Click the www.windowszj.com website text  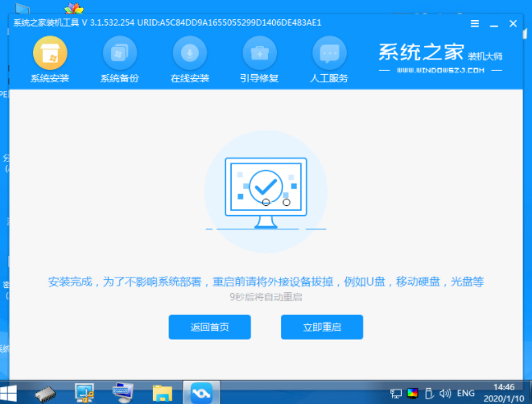pyautogui.click(x=440, y=71)
